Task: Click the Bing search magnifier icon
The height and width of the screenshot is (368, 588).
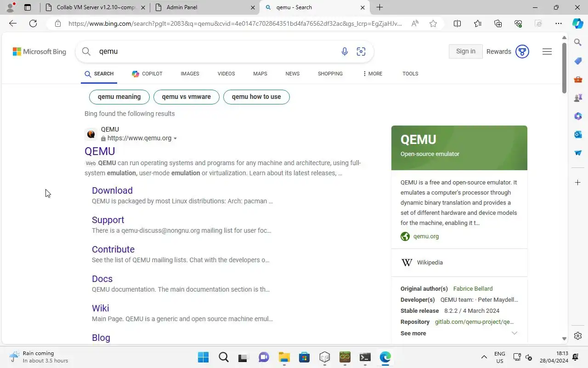Action: tap(86, 52)
